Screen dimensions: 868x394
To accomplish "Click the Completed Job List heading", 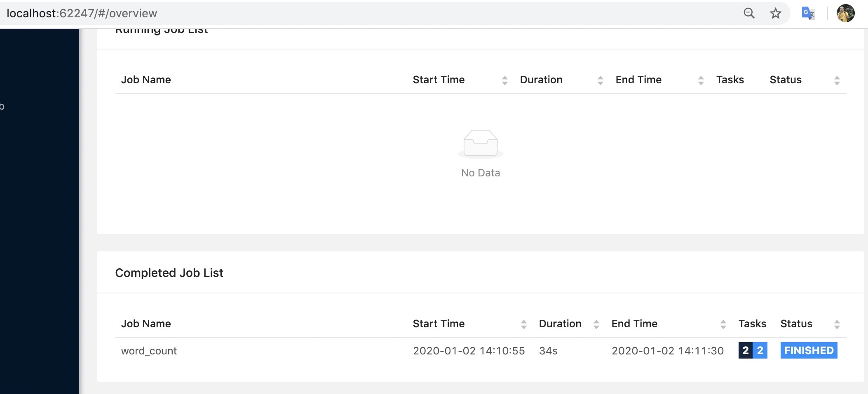I will [x=169, y=273].
